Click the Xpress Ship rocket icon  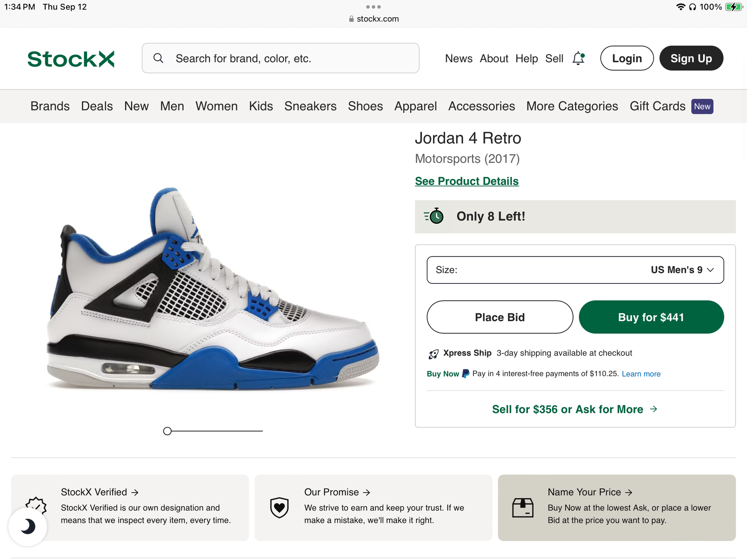point(434,354)
